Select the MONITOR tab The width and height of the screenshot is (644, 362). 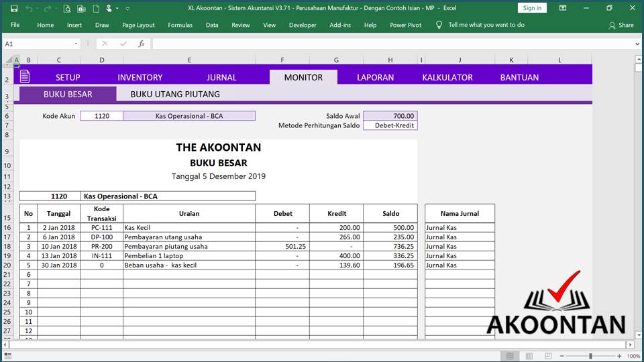coord(303,77)
